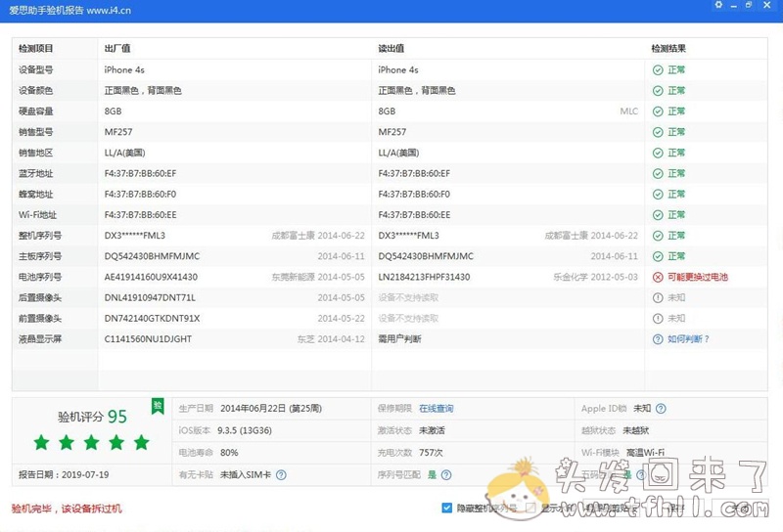Click 东莞新能源 2014-05-05 battery maker text

[318, 277]
